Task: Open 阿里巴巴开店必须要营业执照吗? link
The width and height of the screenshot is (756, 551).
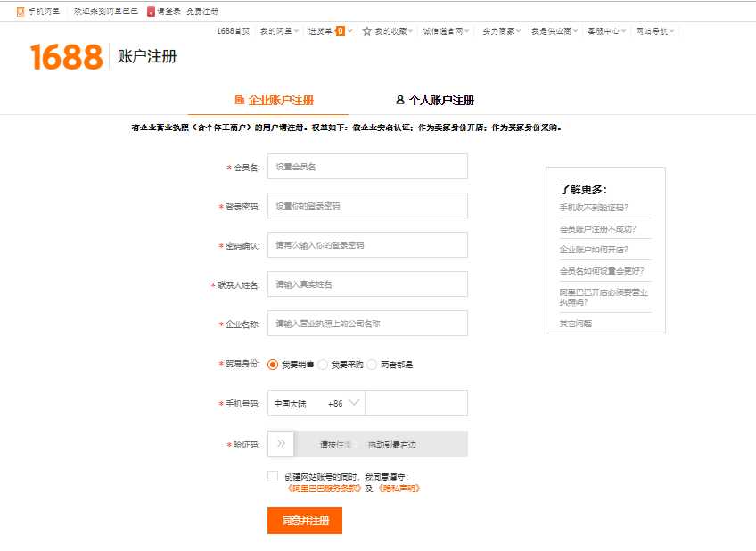Action: (604, 298)
